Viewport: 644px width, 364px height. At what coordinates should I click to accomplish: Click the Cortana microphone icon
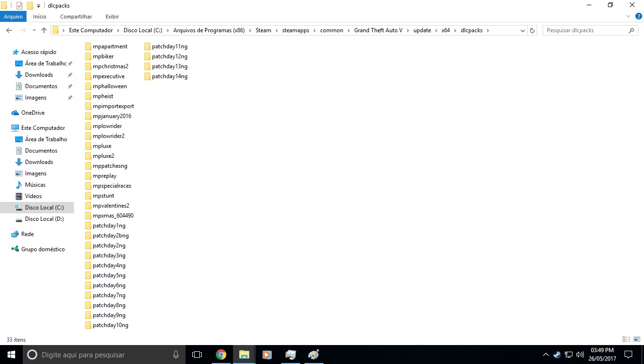point(176,355)
